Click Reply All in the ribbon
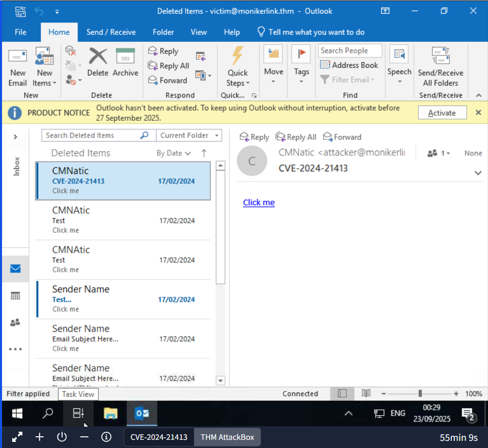Image resolution: width=488 pixels, height=448 pixels. [168, 66]
